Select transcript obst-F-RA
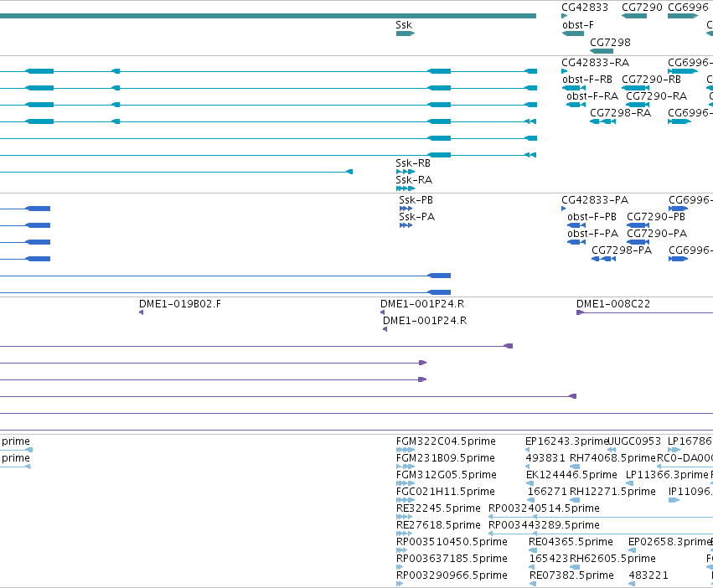This screenshot has height=588, width=713. pos(592,96)
